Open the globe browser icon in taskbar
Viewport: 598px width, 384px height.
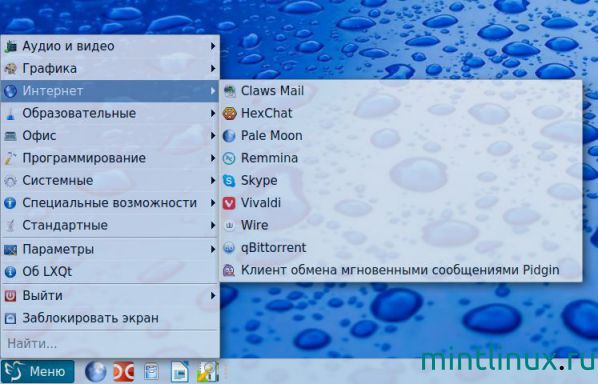95,371
